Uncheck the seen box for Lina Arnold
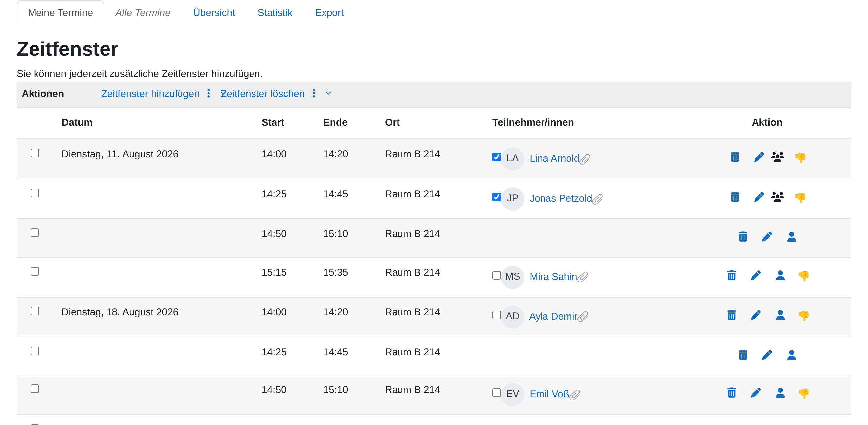This screenshot has height=425, width=868. click(x=497, y=157)
